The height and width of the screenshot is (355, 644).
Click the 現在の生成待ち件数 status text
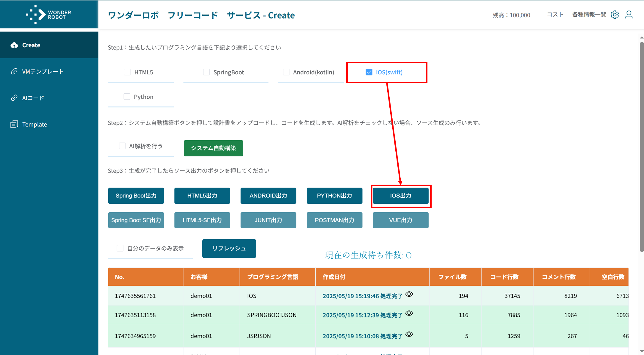click(x=368, y=255)
